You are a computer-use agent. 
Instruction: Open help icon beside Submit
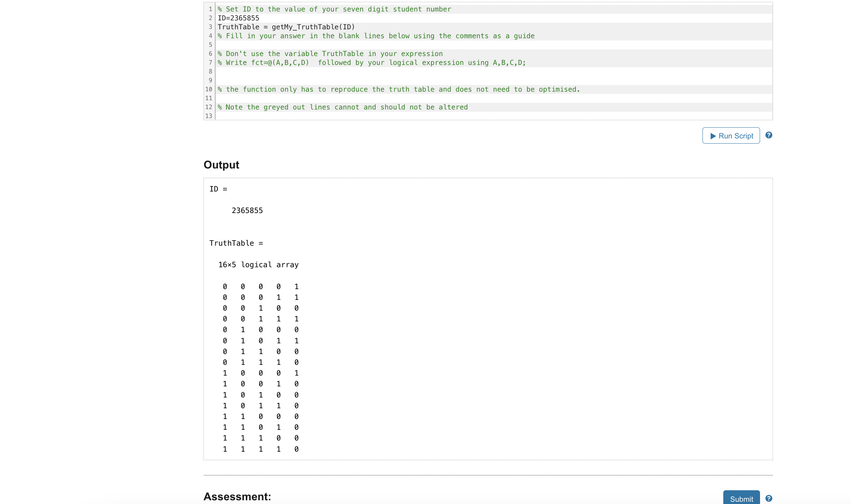pyautogui.click(x=769, y=498)
